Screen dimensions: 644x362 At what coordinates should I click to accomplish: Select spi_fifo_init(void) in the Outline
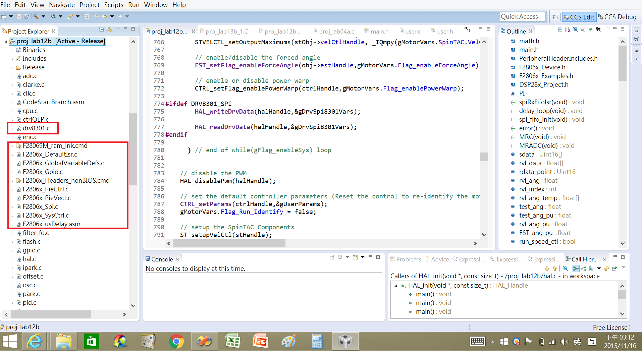[551, 119]
